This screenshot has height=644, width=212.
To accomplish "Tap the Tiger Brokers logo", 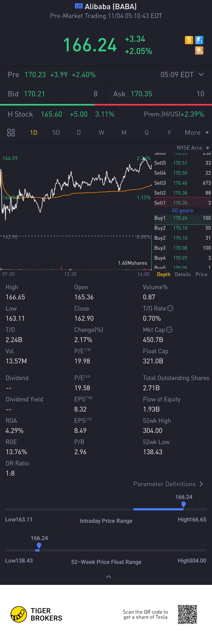I will pyautogui.click(x=36, y=614).
